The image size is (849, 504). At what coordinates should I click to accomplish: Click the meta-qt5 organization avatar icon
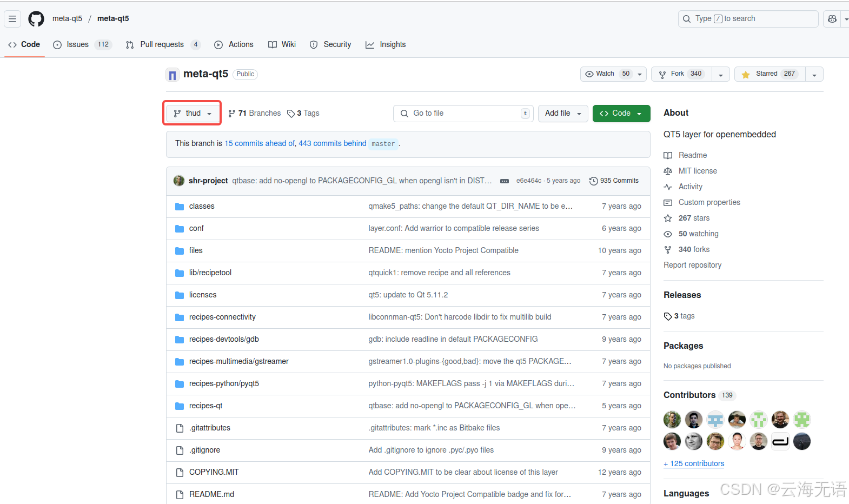[x=172, y=75]
